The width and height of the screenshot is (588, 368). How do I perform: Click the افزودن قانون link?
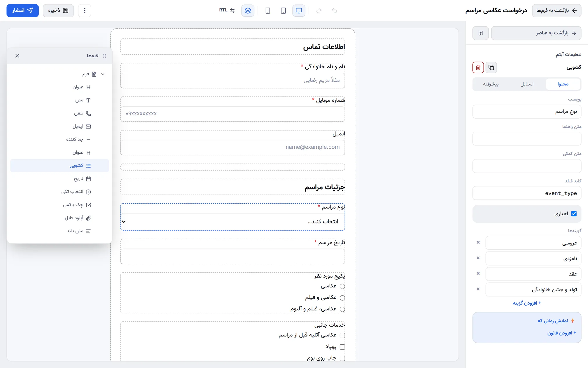[562, 333]
